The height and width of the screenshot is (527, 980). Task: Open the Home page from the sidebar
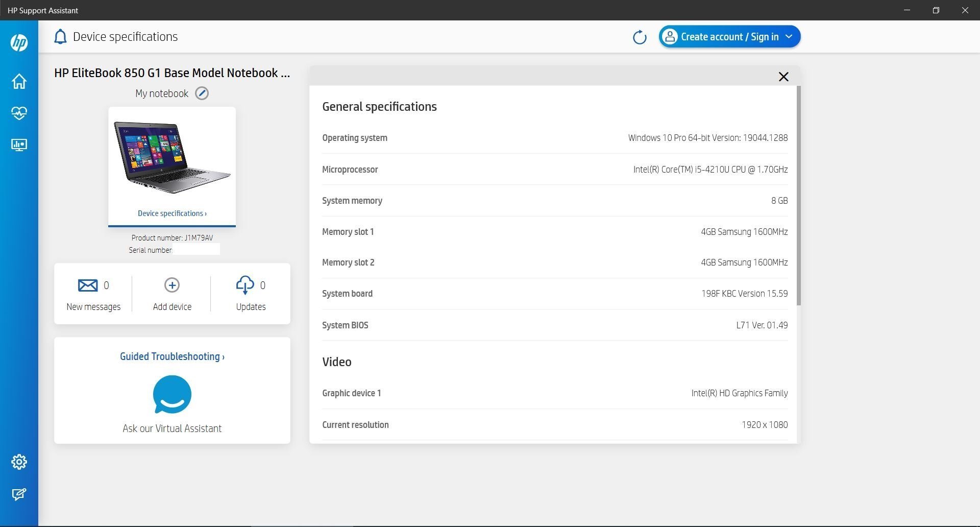coord(19,81)
